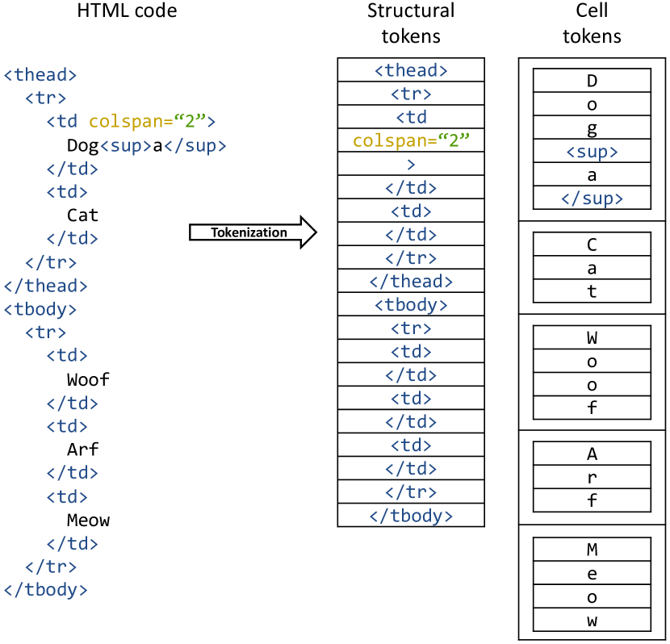Screen dimensions: 670x644
Task: Click the </tbody> structural token box
Action: [x=411, y=515]
